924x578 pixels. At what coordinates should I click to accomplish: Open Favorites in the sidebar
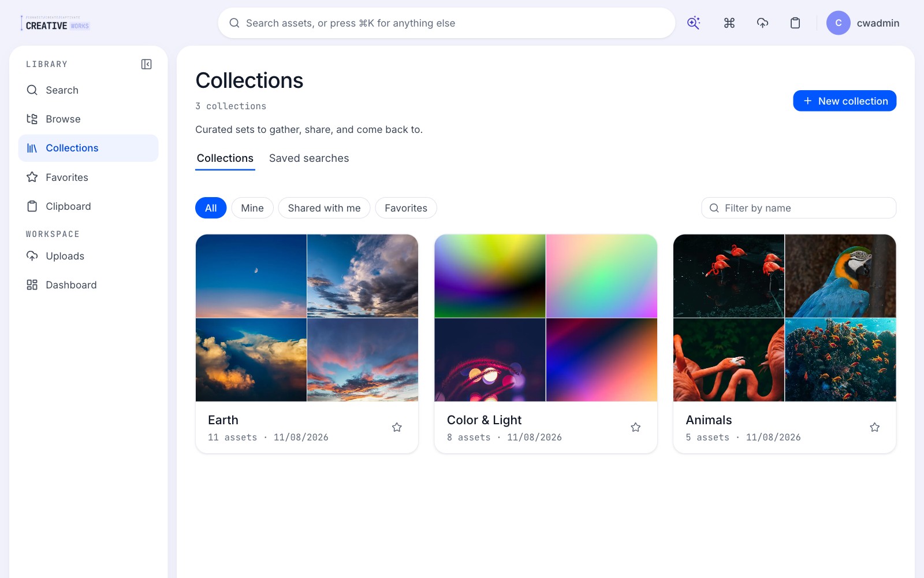click(88, 177)
